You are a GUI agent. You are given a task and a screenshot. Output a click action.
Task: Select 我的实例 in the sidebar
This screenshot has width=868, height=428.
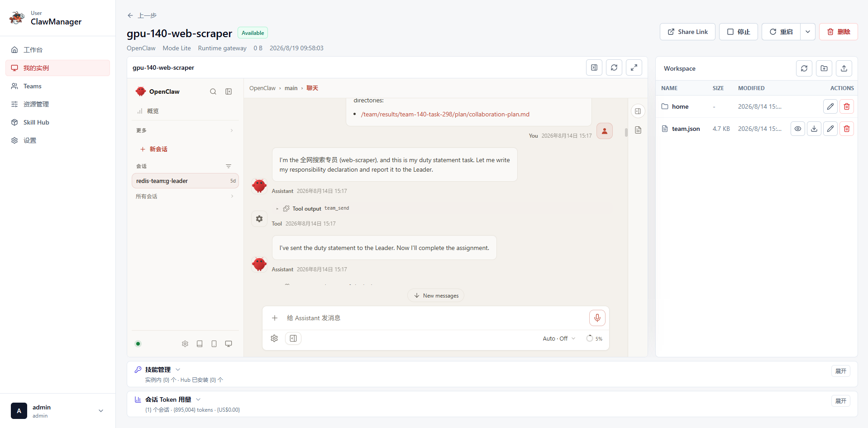point(57,68)
